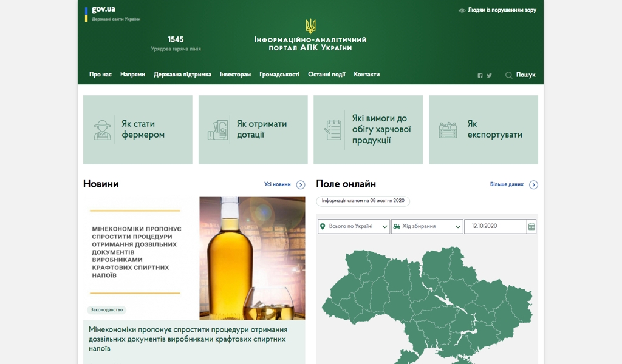Open the Державна підтримка menu

(x=182, y=75)
